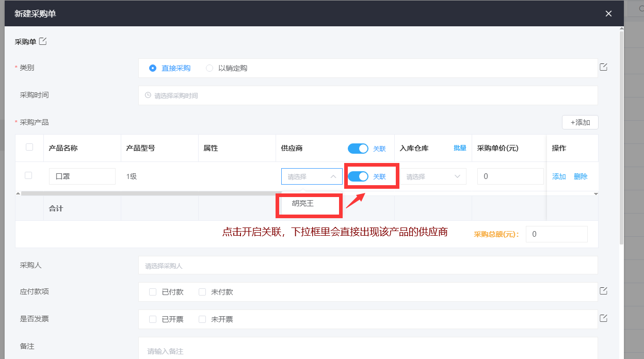Check the 已开票 checkbox
Viewport: 644px width, 359px height.
point(153,319)
